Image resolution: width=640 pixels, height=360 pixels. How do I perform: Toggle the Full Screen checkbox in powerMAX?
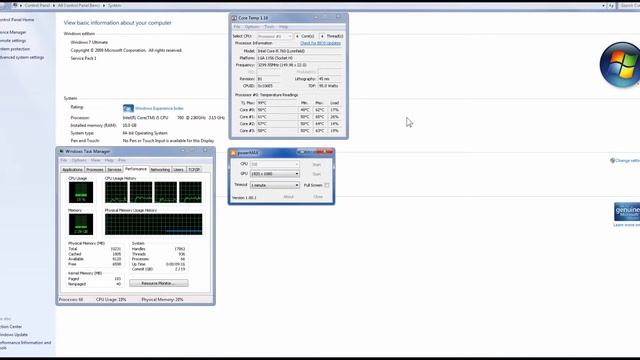click(x=327, y=185)
